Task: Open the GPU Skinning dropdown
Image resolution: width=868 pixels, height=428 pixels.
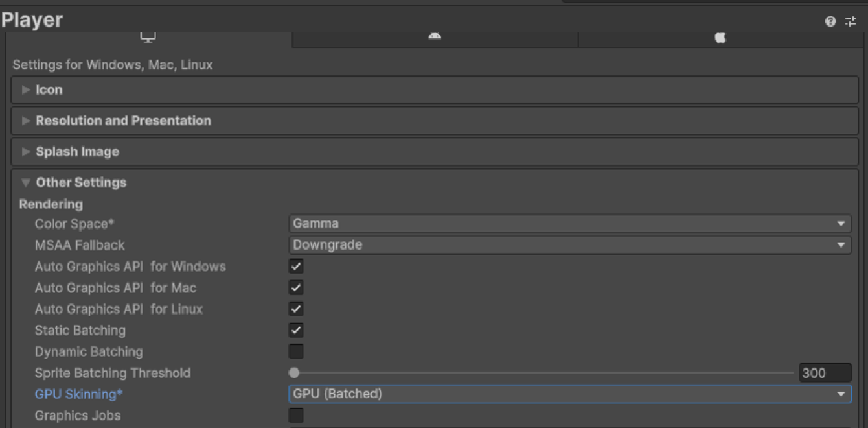Action: pos(569,394)
